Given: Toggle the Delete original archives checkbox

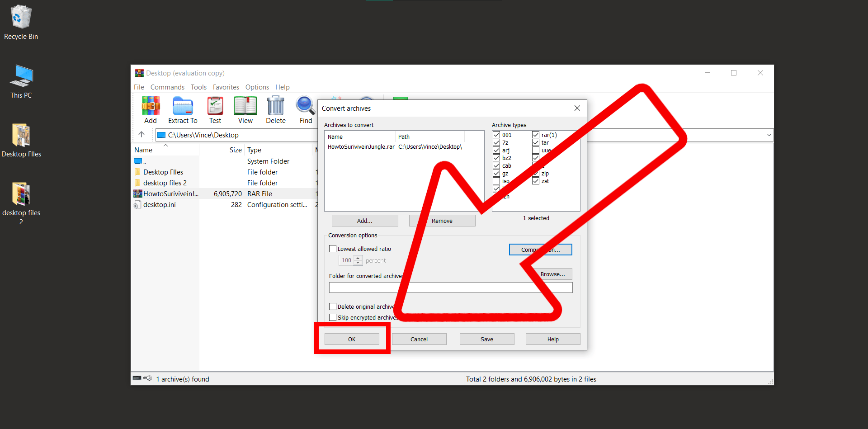Looking at the screenshot, I should coord(333,306).
